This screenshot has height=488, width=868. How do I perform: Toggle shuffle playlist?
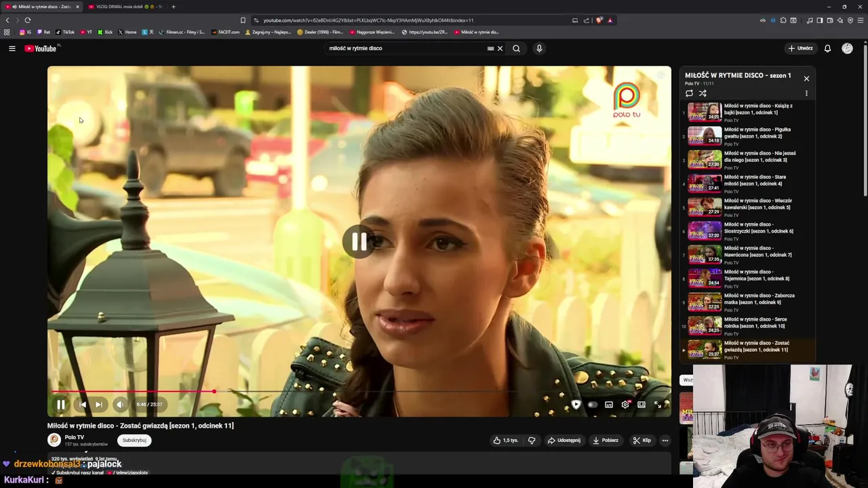[x=703, y=94]
